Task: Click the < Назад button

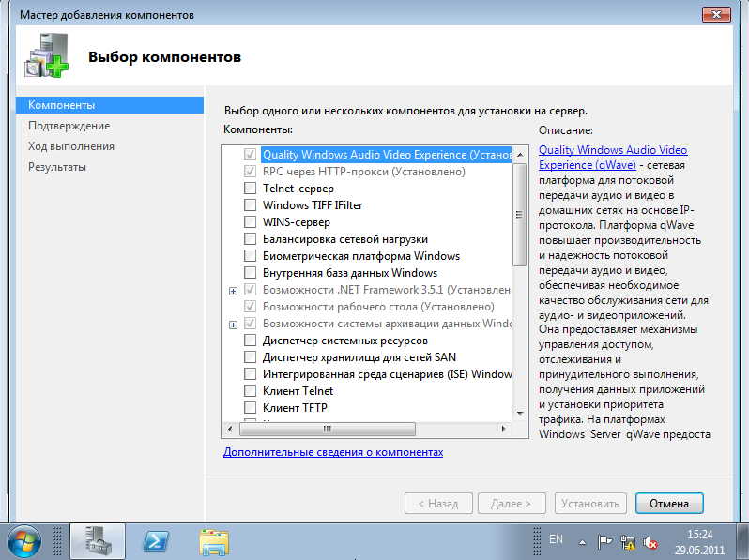Action: 438,503
